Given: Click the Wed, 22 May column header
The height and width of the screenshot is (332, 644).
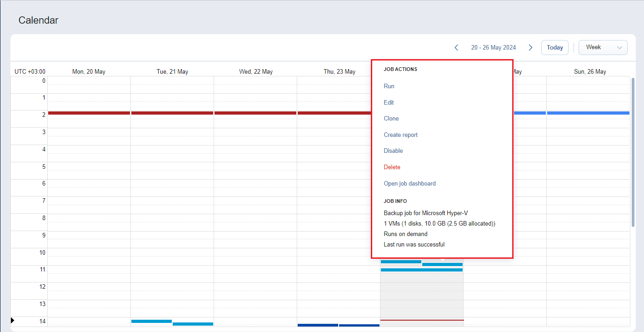Looking at the screenshot, I should click(255, 72).
